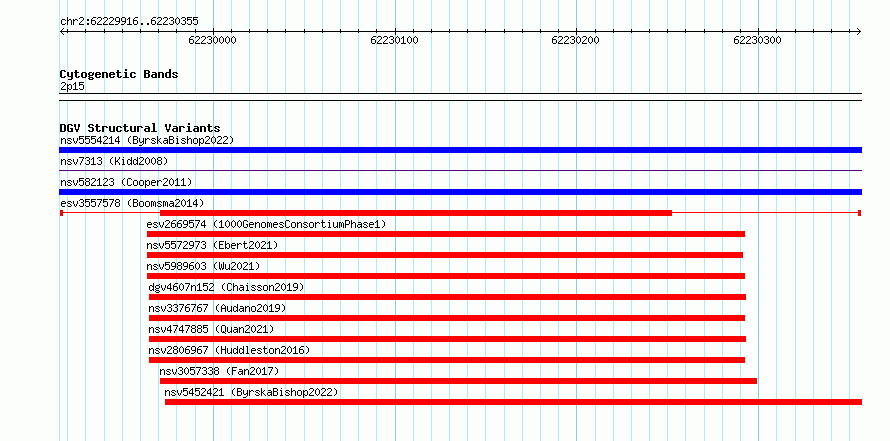
Task: Select the red nsv3057338 variant bar
Action: pos(459,381)
